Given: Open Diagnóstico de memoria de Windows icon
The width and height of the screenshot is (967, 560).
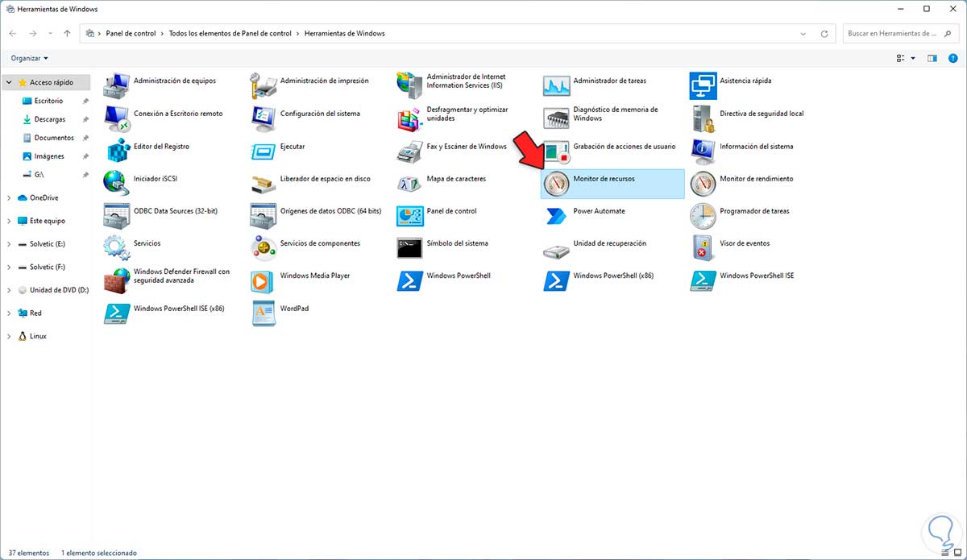Looking at the screenshot, I should 557,118.
